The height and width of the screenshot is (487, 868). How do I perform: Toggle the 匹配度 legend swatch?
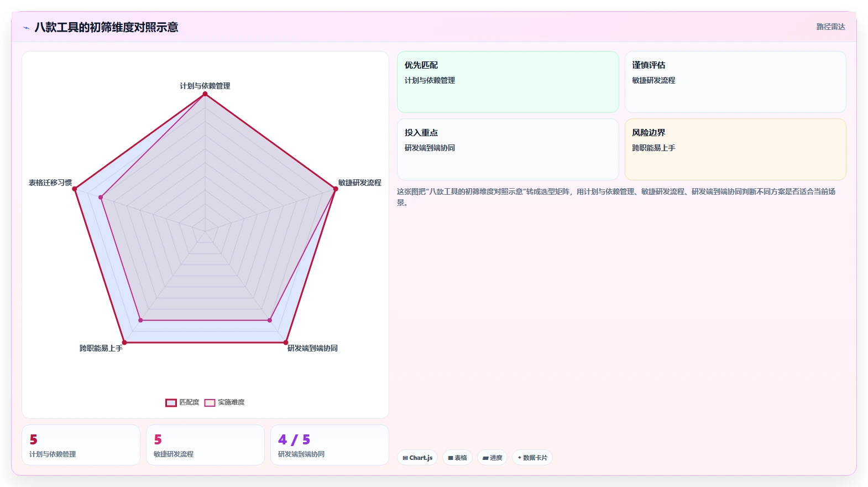(x=171, y=403)
